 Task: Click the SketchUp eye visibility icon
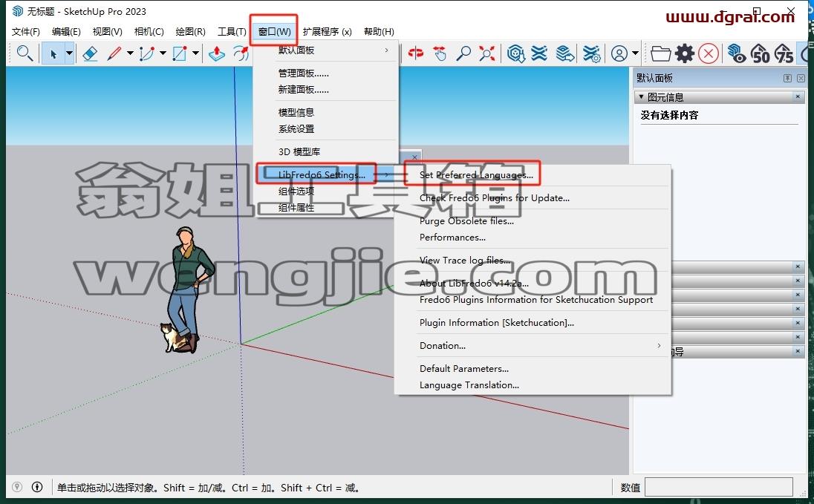pos(737,53)
